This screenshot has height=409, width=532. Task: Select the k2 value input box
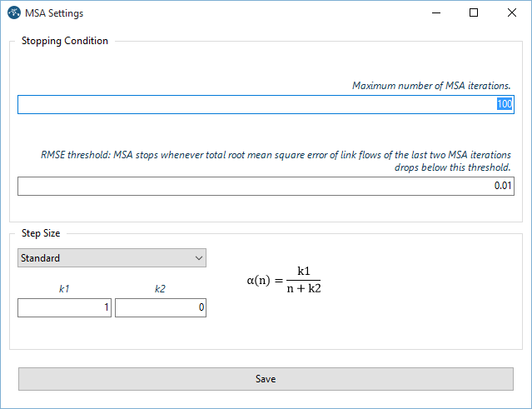pos(160,308)
